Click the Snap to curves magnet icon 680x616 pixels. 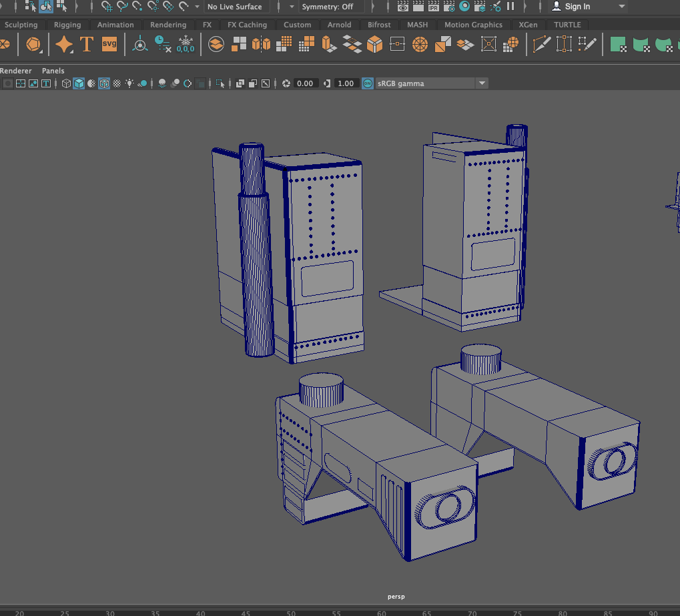(x=122, y=6)
